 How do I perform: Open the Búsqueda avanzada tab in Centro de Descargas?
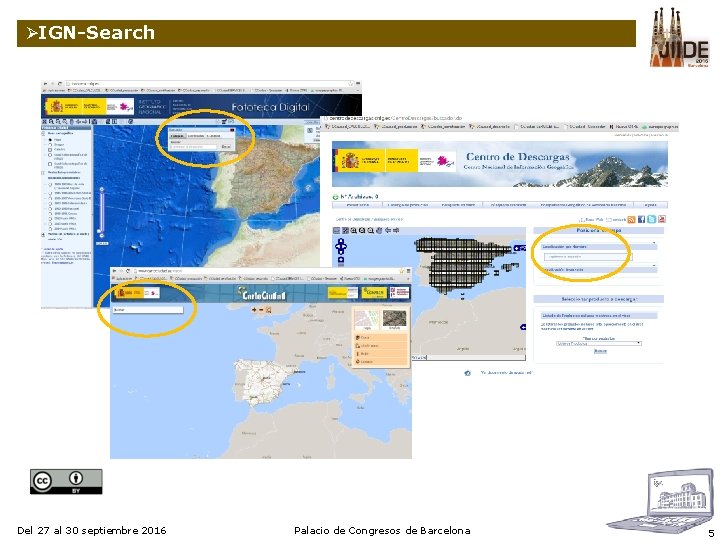(508, 205)
